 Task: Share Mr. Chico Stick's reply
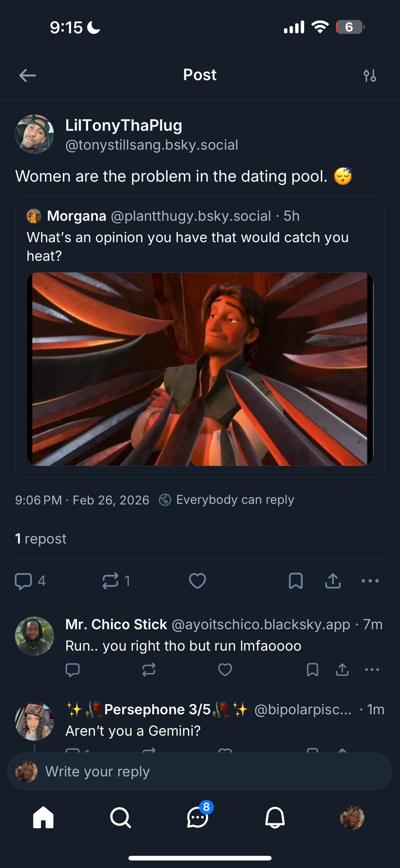[342, 670]
